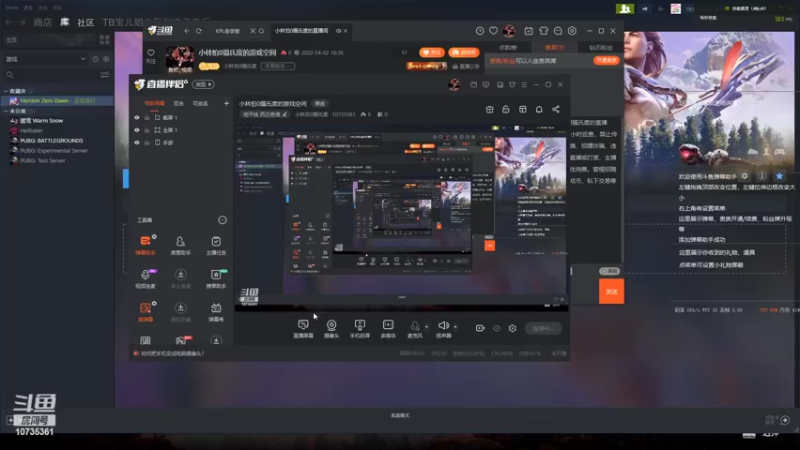Viewport: 800px width, 450px height.
Task: Toggle visibility of the 全屏 1 source
Action: [137, 130]
